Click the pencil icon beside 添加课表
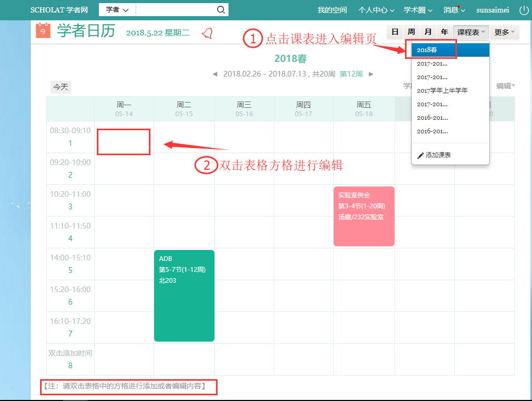 coord(421,155)
